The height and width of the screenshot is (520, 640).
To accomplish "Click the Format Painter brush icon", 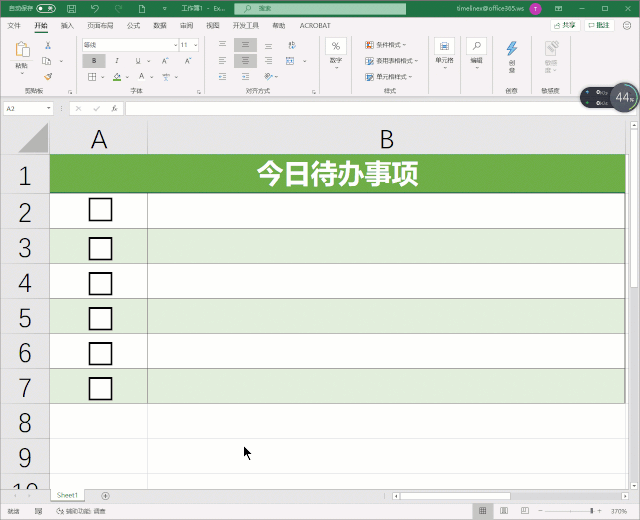I will (48, 76).
